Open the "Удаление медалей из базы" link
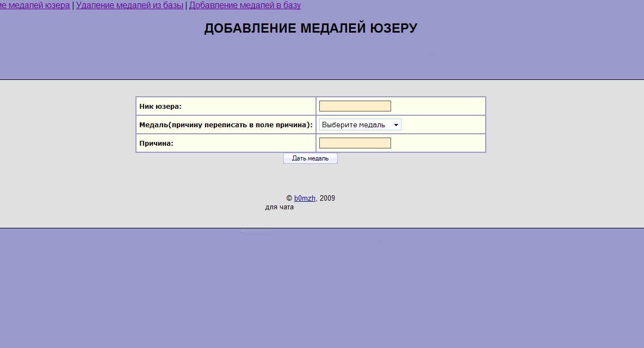The height and width of the screenshot is (348, 644). click(x=129, y=5)
